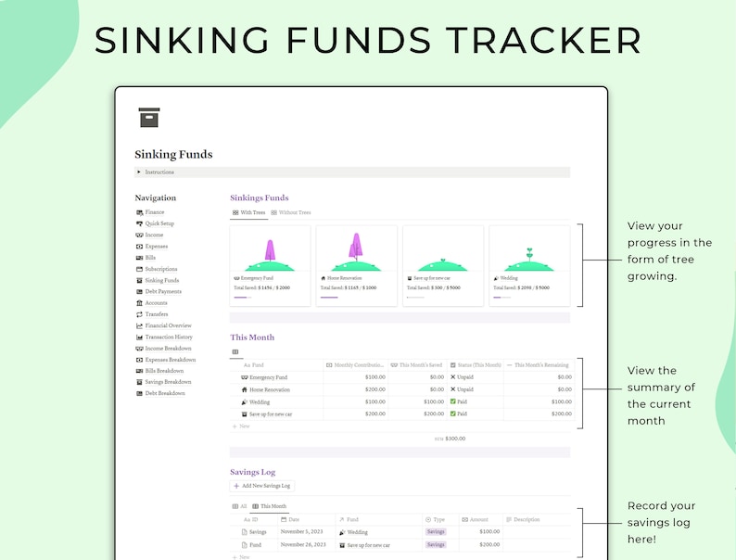Switch Savings Log to All tab

pyautogui.click(x=239, y=506)
